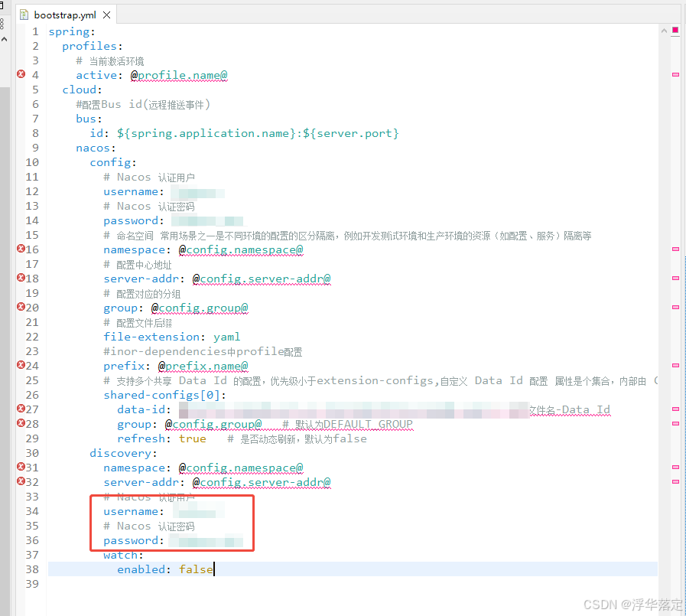This screenshot has width=686, height=616.
Task: Jump to line 20 error via overview ruler mark
Action: click(x=675, y=307)
